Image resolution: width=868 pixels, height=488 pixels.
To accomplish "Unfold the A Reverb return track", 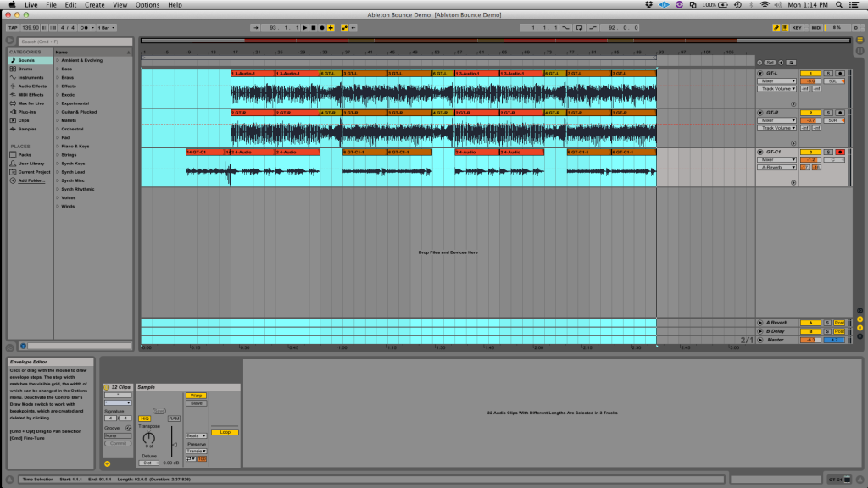I will [760, 323].
